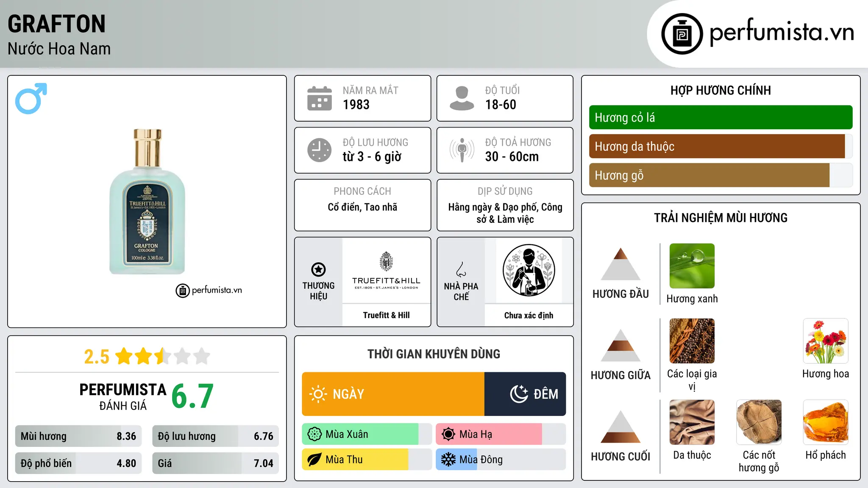The height and width of the screenshot is (488, 868).
Task: Click the perfumista.vn site name in header
Action: [782, 32]
